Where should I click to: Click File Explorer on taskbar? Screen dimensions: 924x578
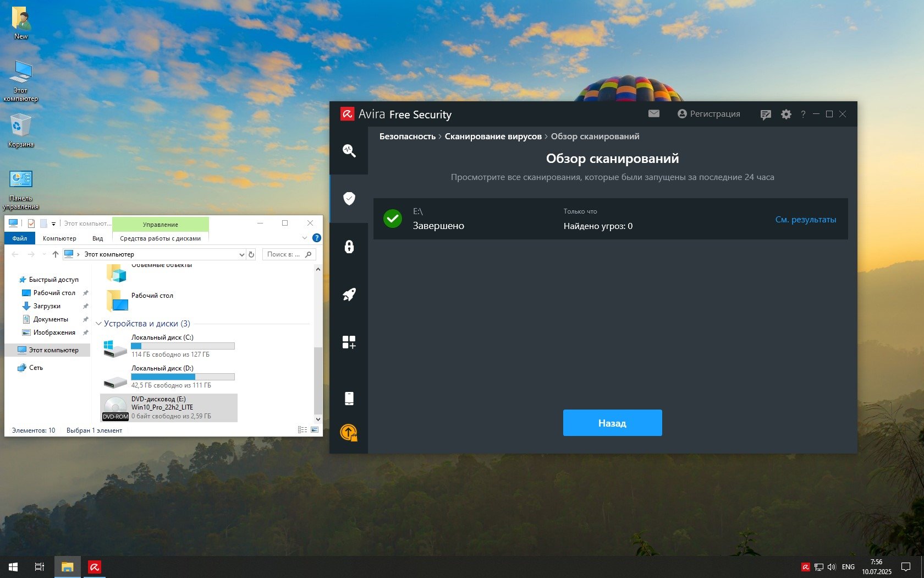(x=68, y=567)
